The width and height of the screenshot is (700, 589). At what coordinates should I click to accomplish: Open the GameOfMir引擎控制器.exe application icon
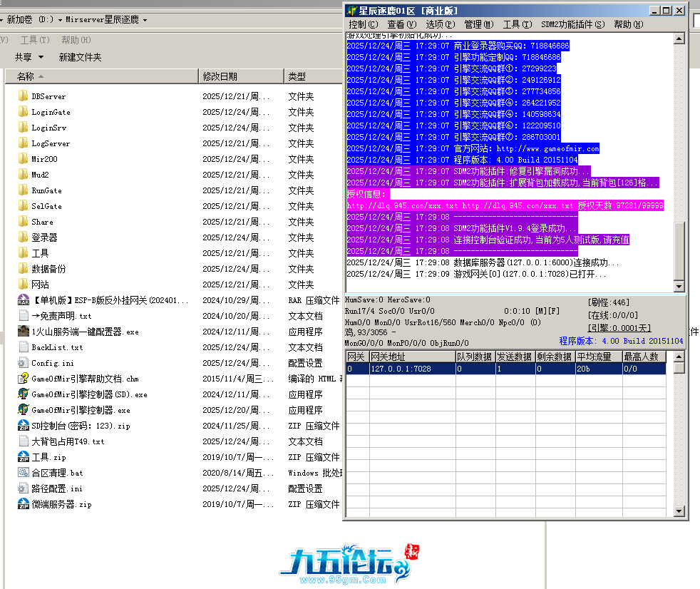point(23,410)
